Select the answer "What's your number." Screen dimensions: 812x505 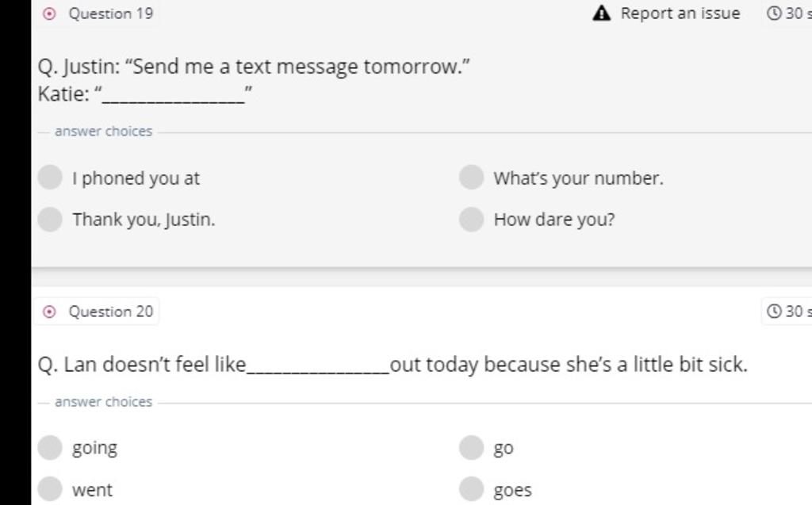click(471, 178)
